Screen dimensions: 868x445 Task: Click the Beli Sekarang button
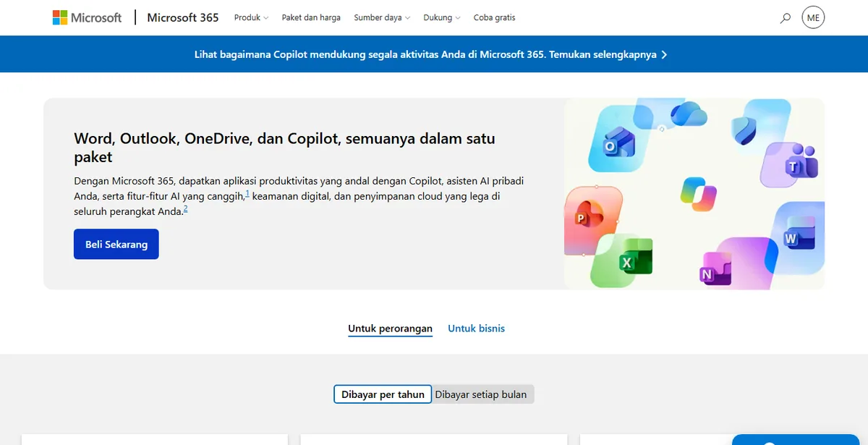(116, 245)
